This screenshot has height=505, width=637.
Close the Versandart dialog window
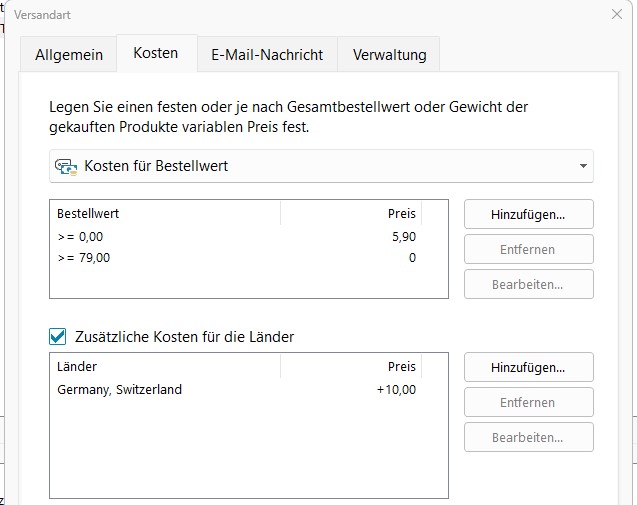(616, 15)
